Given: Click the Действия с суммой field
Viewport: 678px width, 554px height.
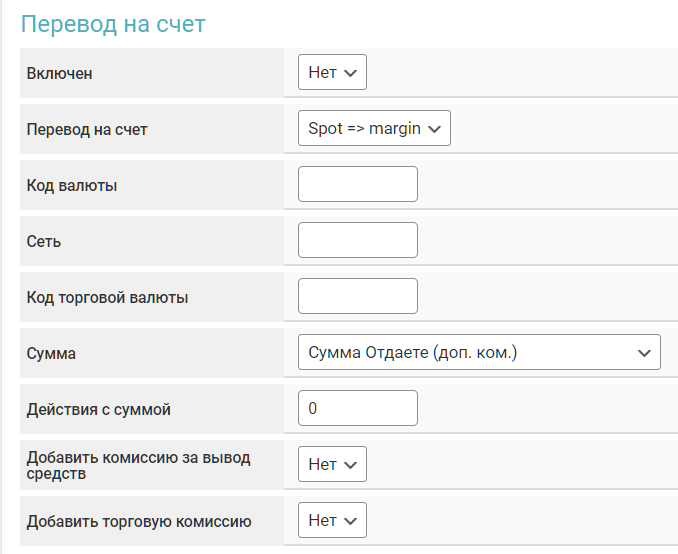Looking at the screenshot, I should (x=357, y=408).
